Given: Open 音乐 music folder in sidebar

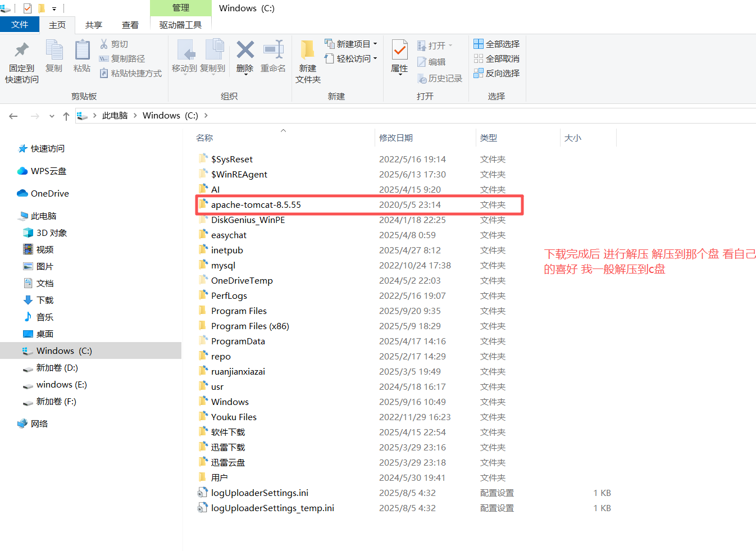Looking at the screenshot, I should pos(39,317).
